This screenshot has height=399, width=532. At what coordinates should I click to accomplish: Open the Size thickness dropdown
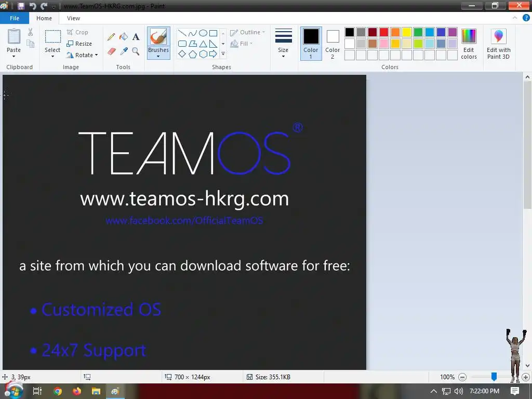(283, 43)
